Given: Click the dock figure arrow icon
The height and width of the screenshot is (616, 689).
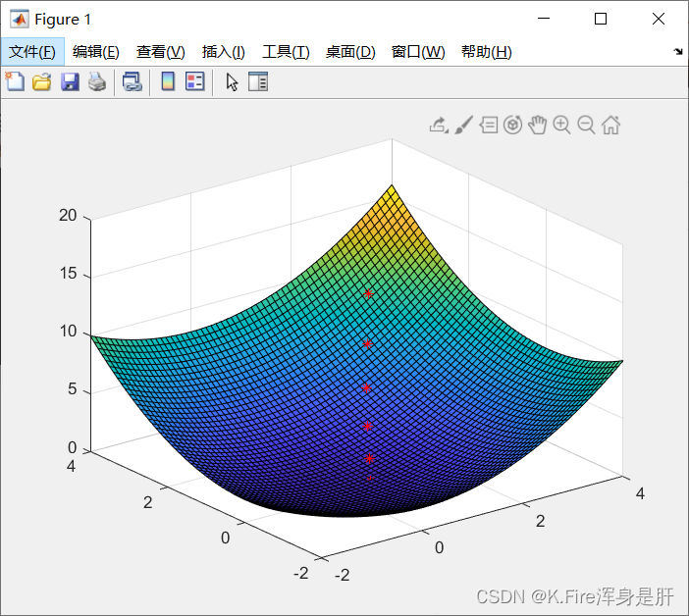Looking at the screenshot, I should (678, 51).
